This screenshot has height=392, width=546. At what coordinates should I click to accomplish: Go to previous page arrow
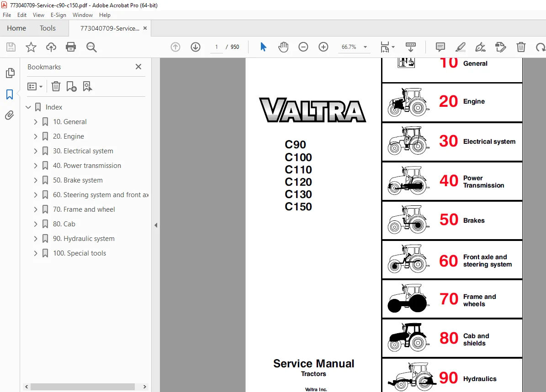coord(175,47)
